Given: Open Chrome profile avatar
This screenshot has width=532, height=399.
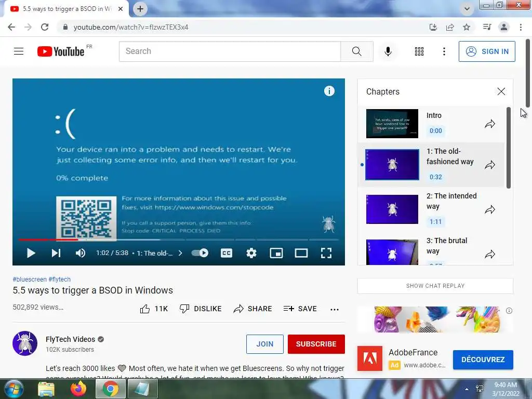Looking at the screenshot, I should [x=504, y=27].
